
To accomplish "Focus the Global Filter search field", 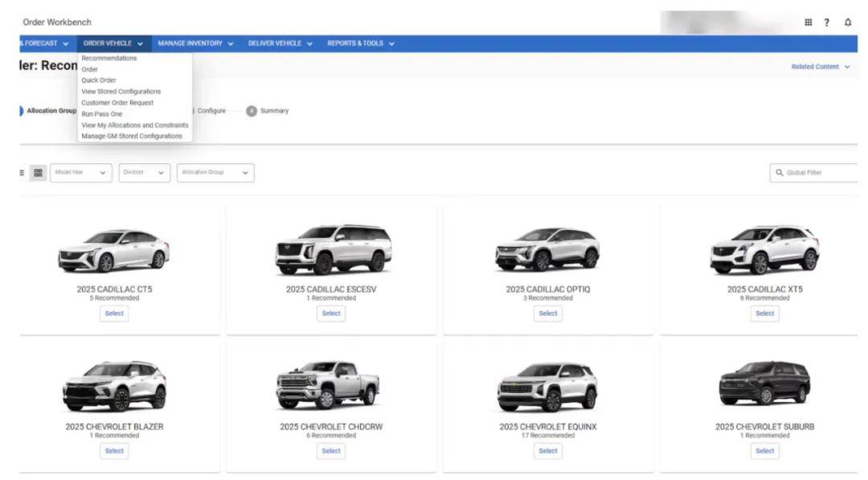I will coord(813,173).
